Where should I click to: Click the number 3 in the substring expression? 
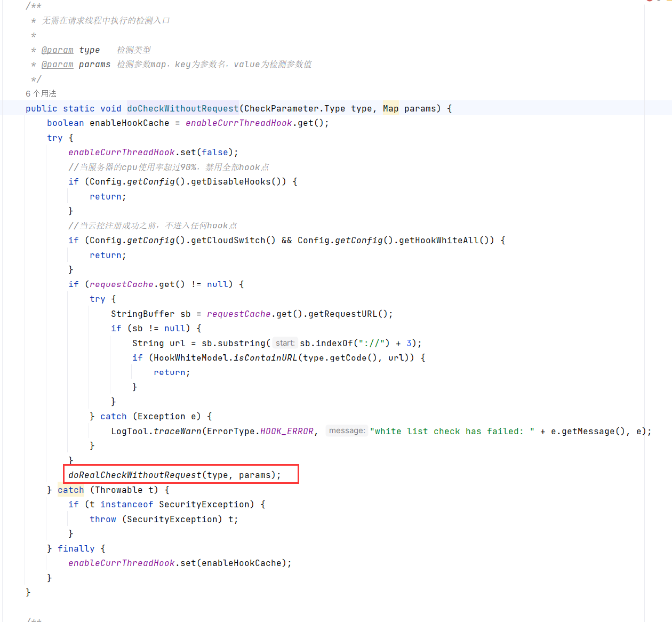tap(409, 343)
